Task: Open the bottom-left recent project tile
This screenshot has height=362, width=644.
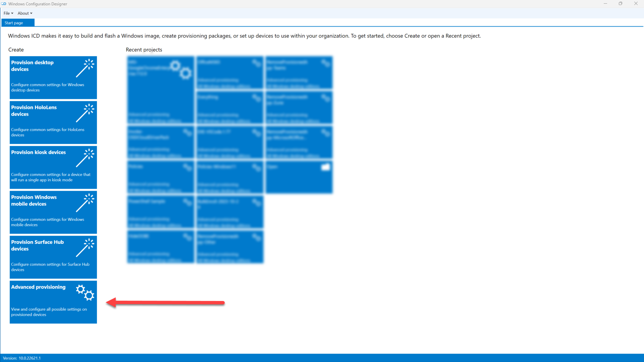Action: (160, 247)
